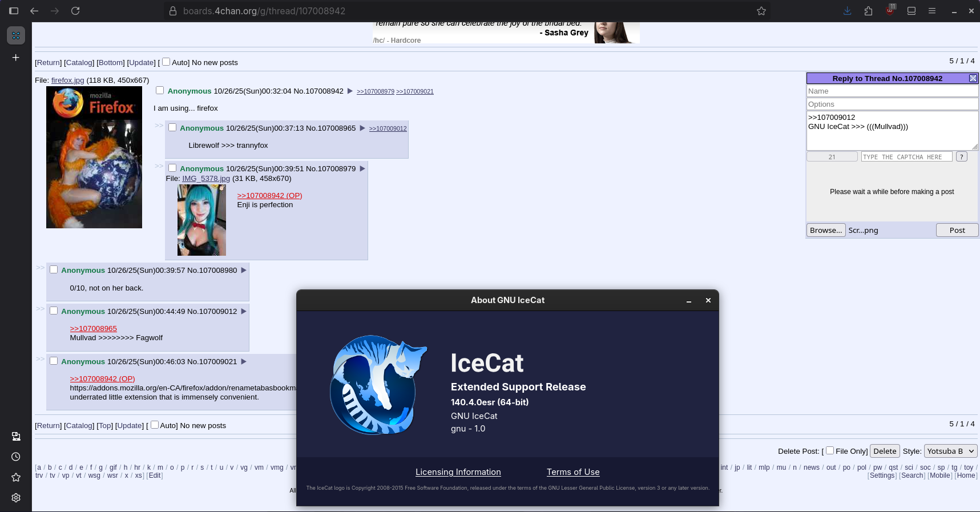Open sidebar customization settings gear
This screenshot has width=980, height=512.
16,498
